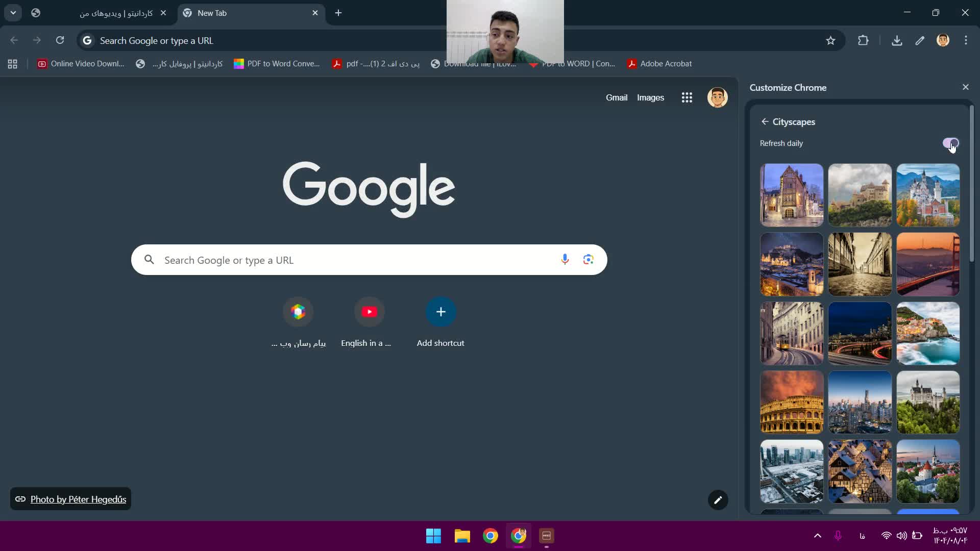This screenshot has width=980, height=551.
Task: Open the Google apps grid
Action: pyautogui.click(x=687, y=97)
